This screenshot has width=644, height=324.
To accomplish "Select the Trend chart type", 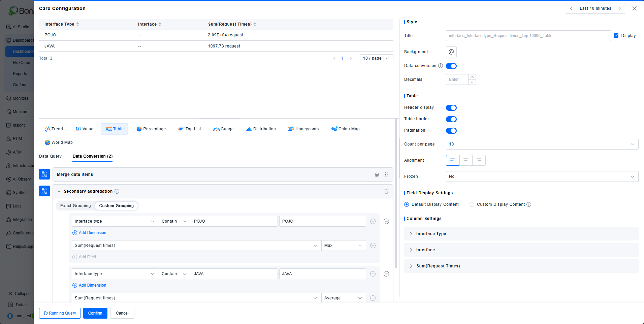I will pyautogui.click(x=54, y=129).
